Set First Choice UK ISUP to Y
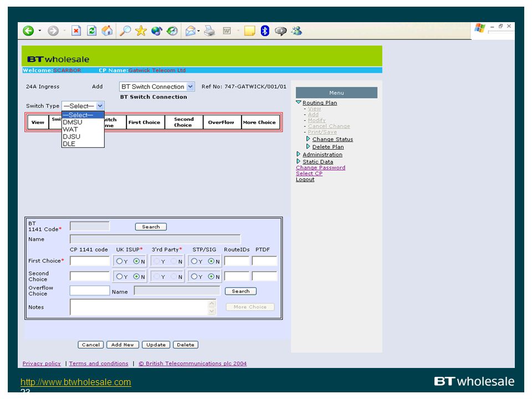Screen dimensions: 532x399 click(x=120, y=261)
